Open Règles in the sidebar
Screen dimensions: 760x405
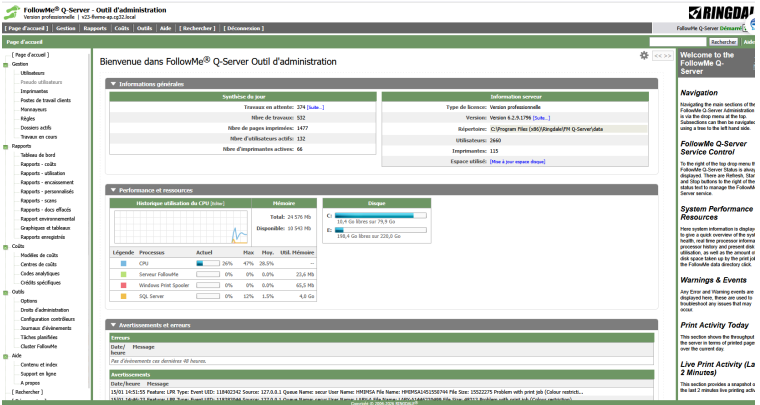coord(28,119)
